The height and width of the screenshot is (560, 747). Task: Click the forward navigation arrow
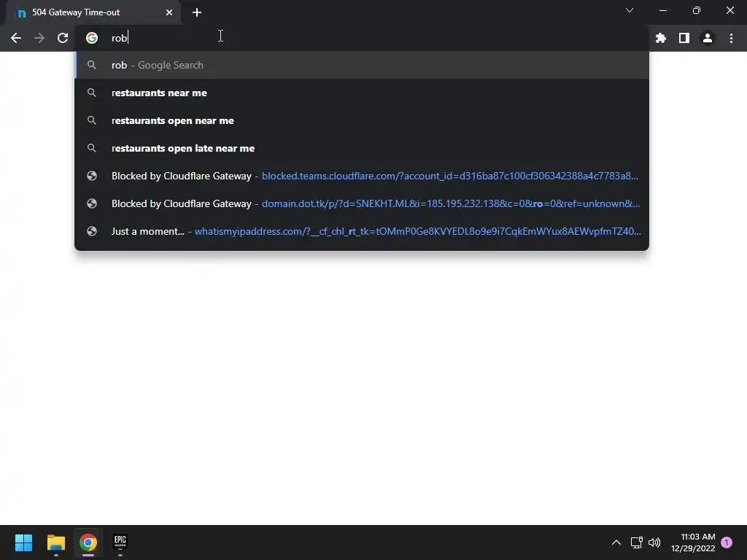(39, 38)
